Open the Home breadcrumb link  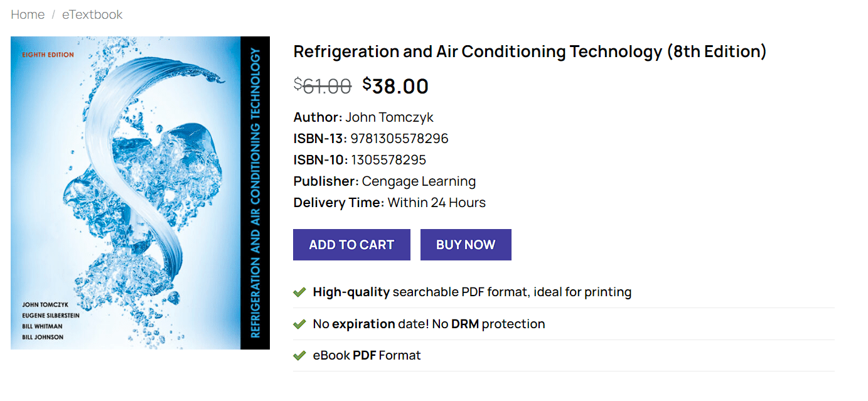pos(28,14)
